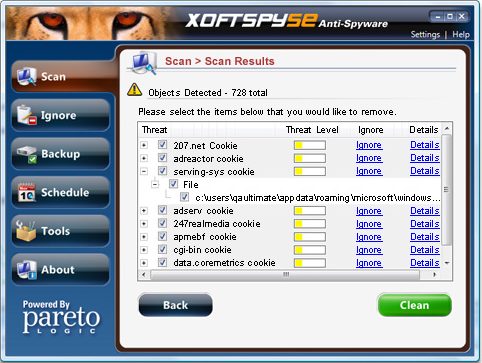Open the Schedule calendar icon
Image resolution: width=482 pixels, height=363 pixels.
27,192
